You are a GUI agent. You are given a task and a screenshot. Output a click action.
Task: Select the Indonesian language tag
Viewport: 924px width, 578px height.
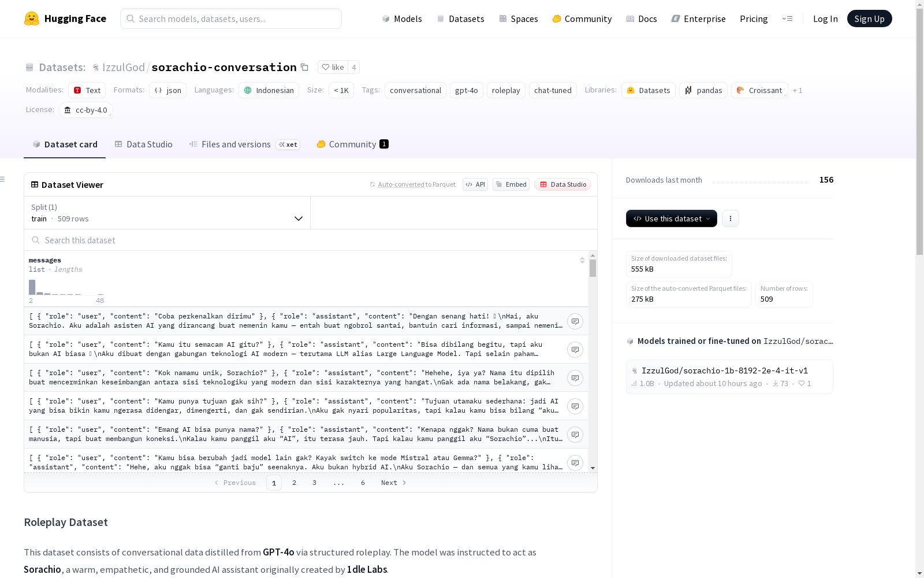point(269,90)
